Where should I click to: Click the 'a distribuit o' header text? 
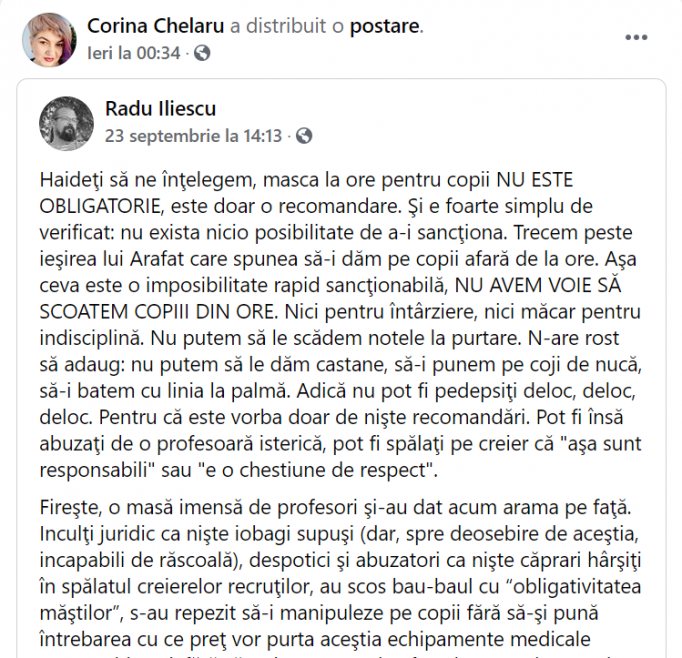[287, 26]
